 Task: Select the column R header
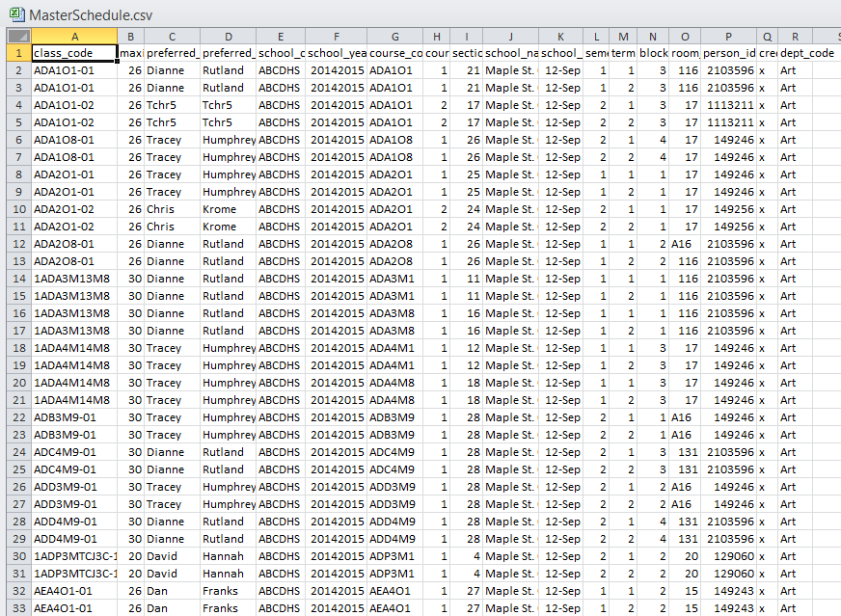click(x=795, y=36)
